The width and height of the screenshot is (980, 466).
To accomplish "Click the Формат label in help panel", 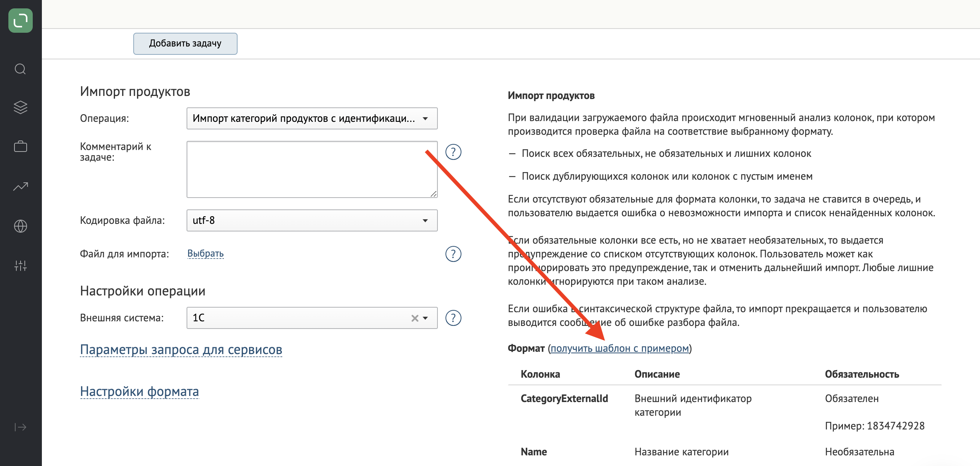I will (526, 348).
